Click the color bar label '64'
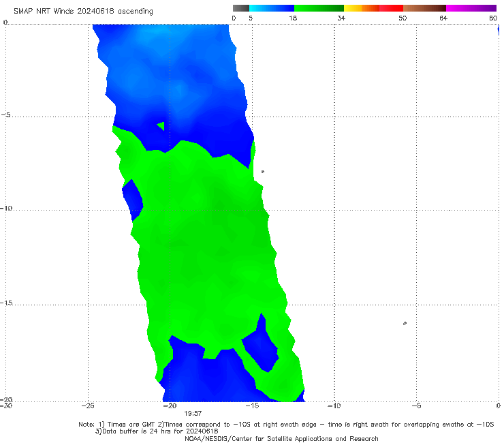Viewport: 504px width, 443px height. click(x=443, y=18)
